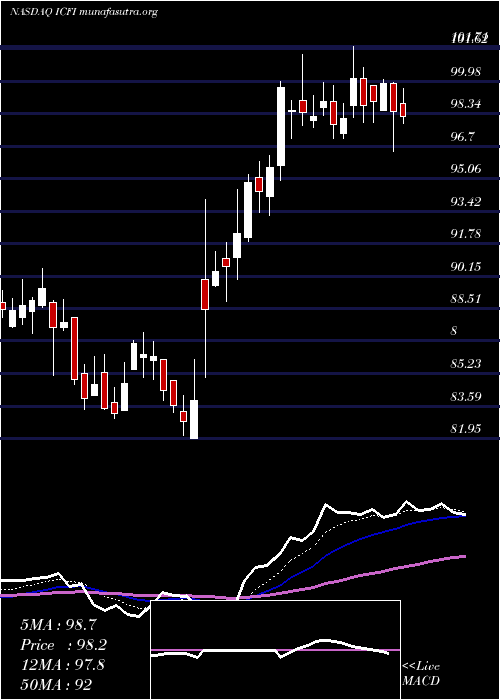Click the blue 12MA line's right end

click(x=464, y=516)
